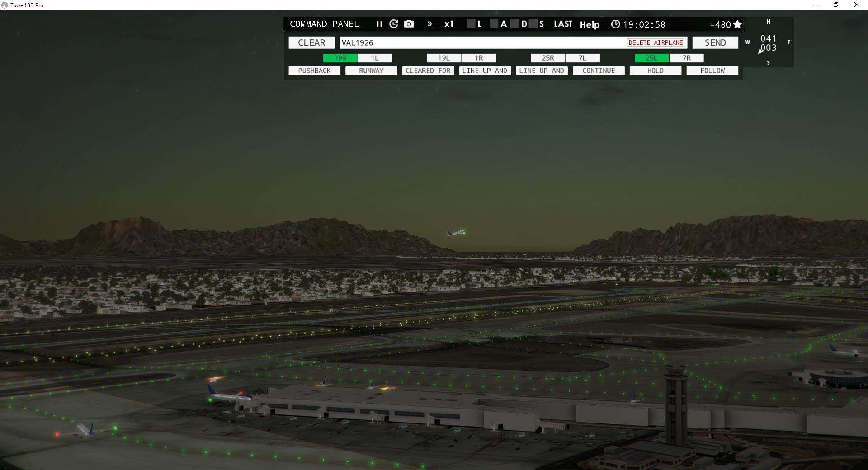Select runway 25R

(548, 58)
